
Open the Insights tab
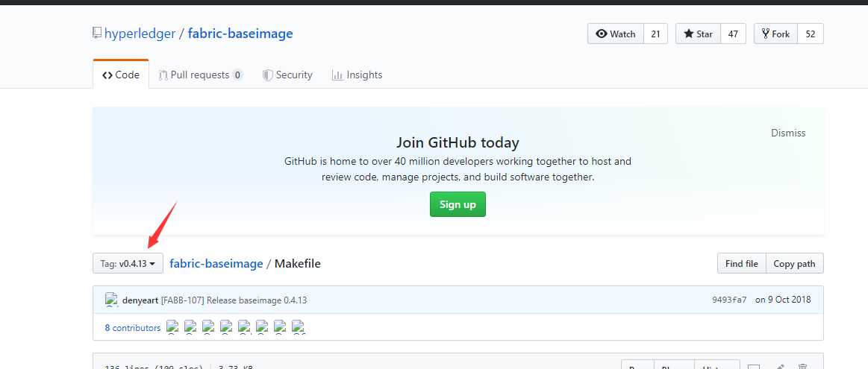coord(357,75)
